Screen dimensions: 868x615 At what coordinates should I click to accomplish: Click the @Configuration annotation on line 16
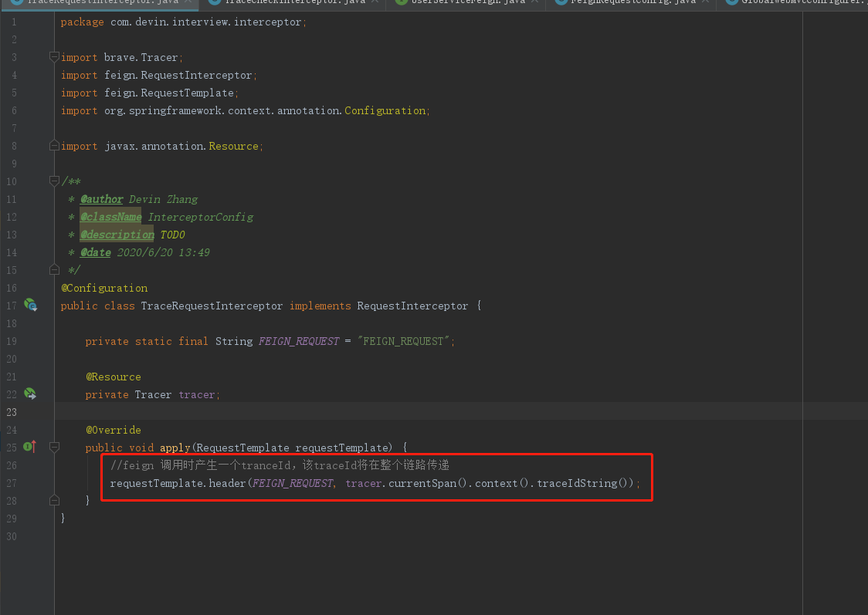(104, 288)
